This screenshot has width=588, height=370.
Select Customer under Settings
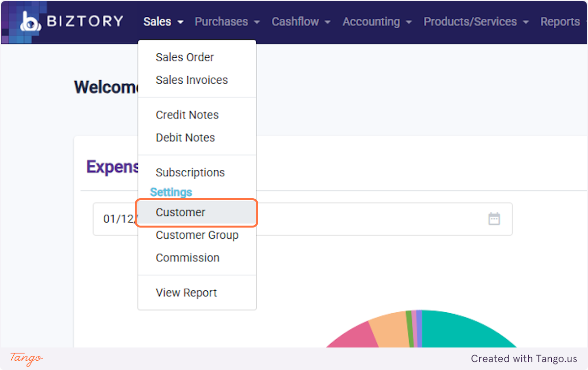click(197, 212)
